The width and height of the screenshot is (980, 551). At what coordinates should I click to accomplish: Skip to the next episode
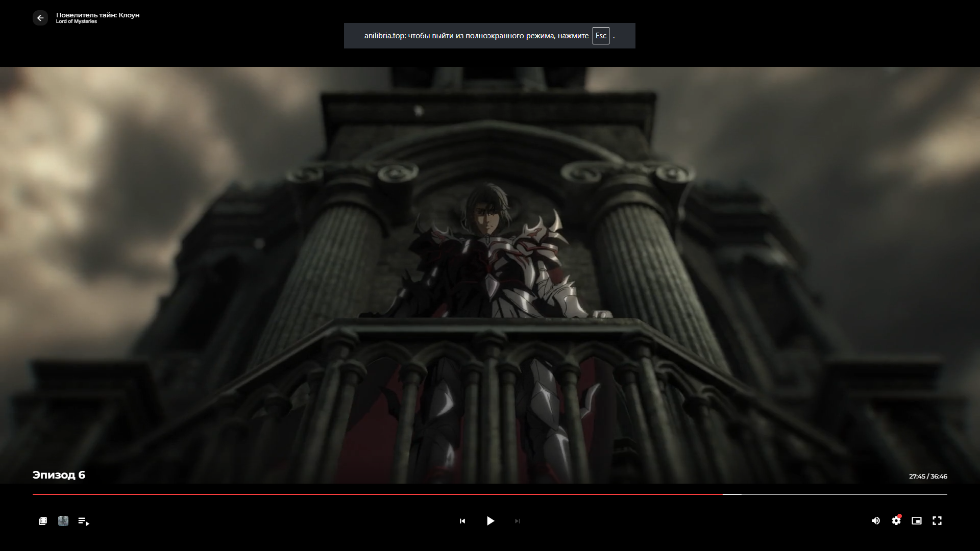point(518,521)
